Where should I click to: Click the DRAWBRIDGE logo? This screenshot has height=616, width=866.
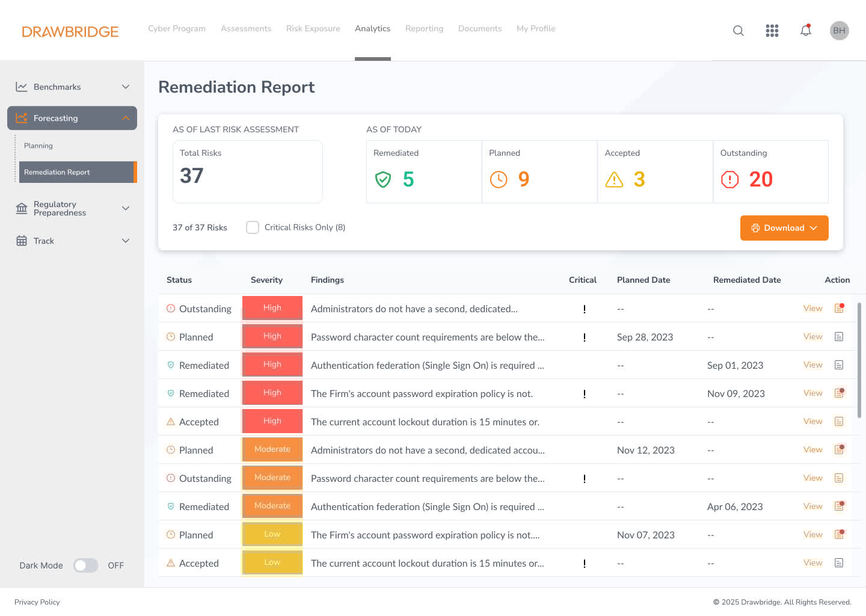(70, 31)
